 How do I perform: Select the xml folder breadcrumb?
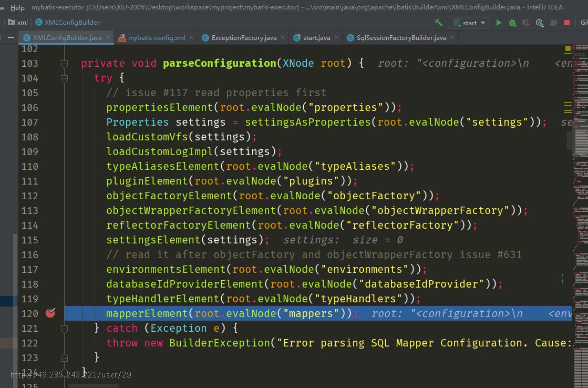pos(18,23)
